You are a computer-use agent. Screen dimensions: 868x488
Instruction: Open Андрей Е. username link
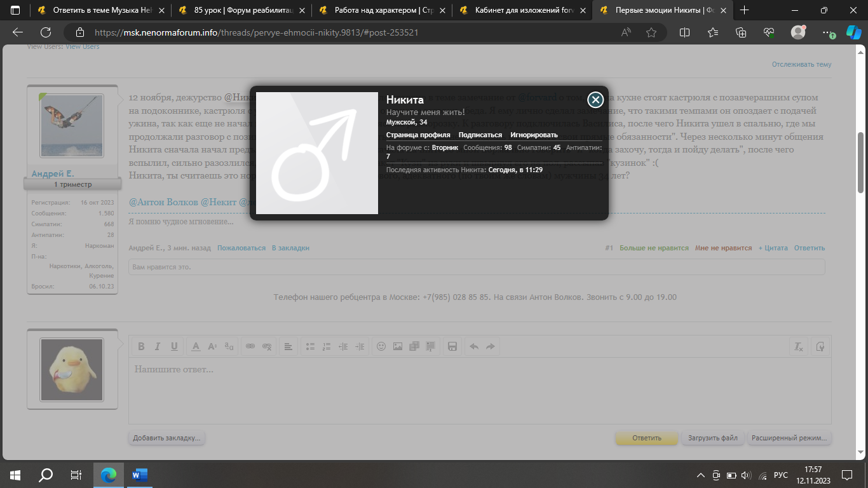point(53,173)
